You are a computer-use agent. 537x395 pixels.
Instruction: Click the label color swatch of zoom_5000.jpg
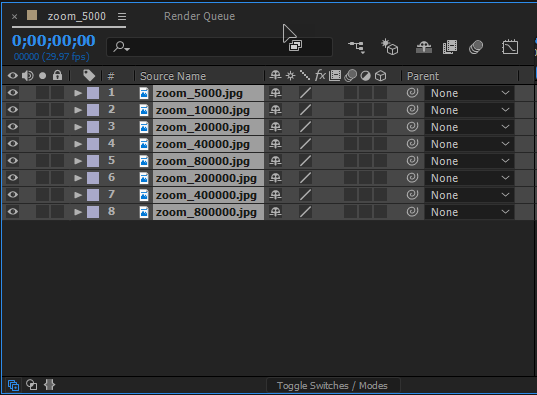[93, 93]
